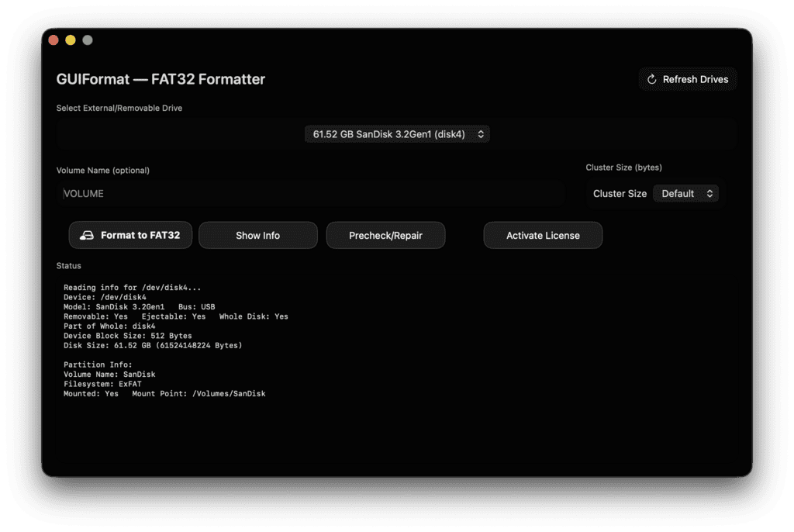Click the Cluster Size label beside dropdown

pos(620,194)
